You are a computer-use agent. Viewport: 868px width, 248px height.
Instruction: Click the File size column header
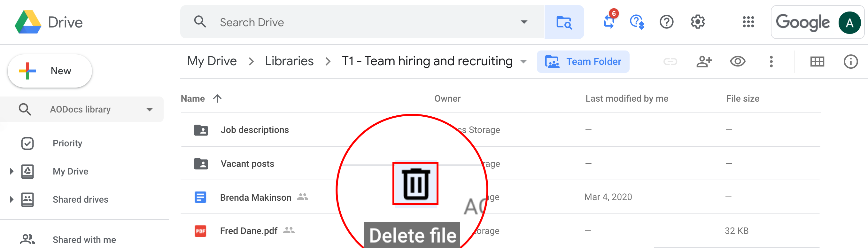click(x=743, y=98)
